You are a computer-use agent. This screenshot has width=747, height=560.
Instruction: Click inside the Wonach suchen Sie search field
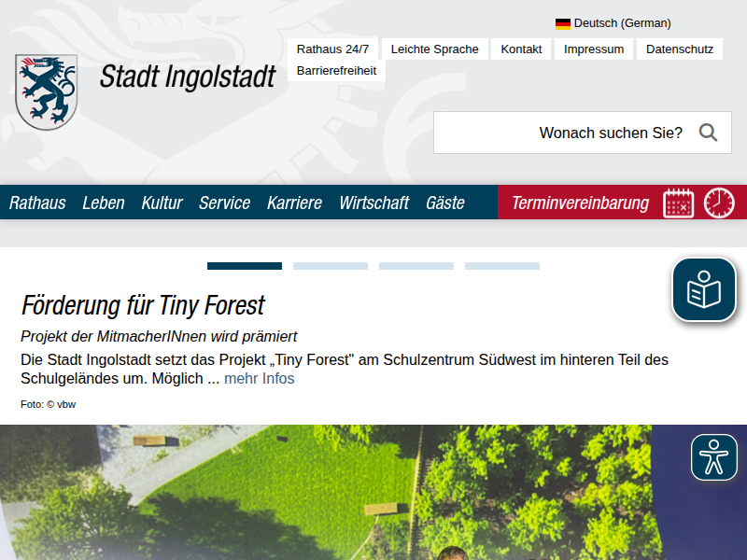click(579, 133)
